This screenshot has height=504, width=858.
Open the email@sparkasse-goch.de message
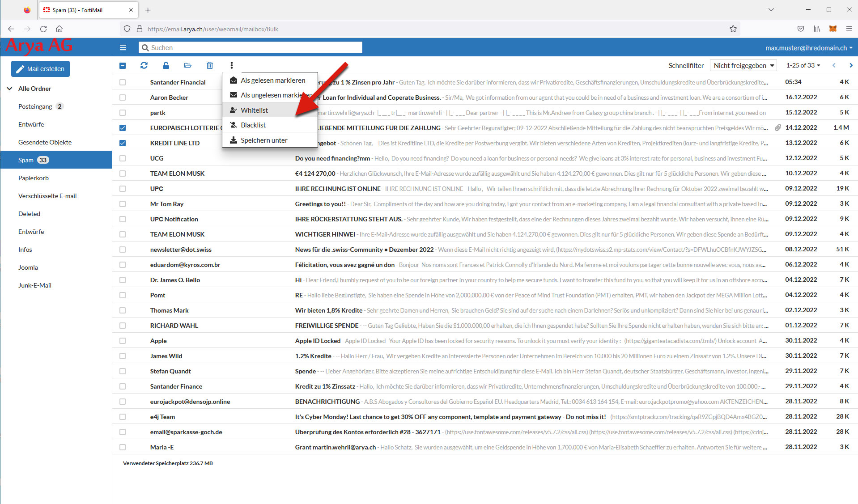(x=485, y=432)
